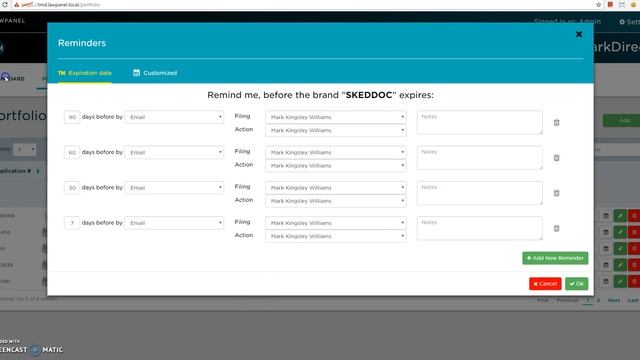
Task: Bookmark page with browser star icon
Action: tap(599, 5)
